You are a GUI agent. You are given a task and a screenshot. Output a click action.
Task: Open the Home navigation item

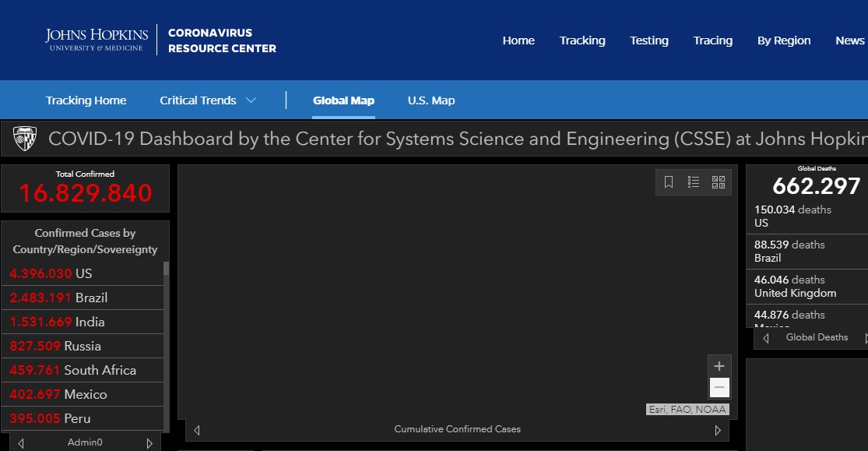pyautogui.click(x=518, y=41)
